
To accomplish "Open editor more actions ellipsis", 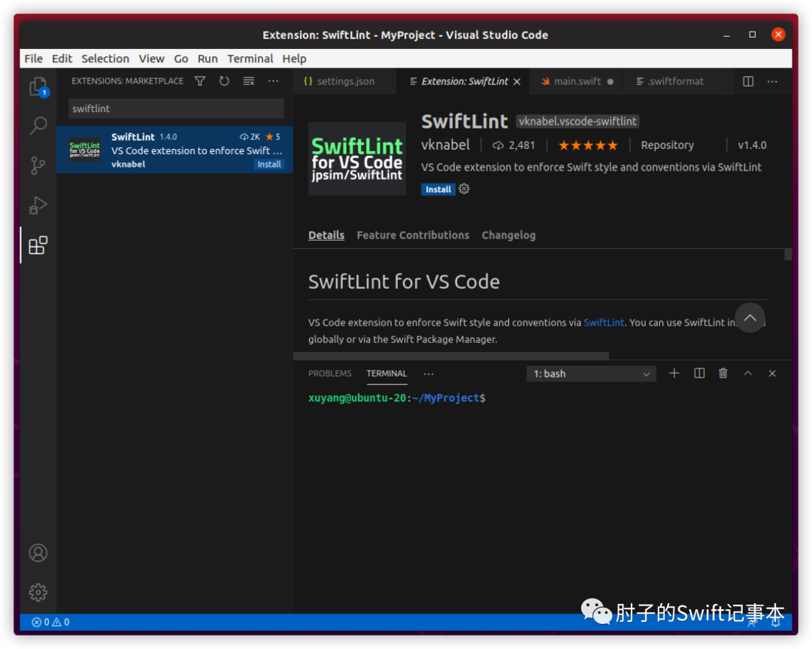I will (772, 81).
